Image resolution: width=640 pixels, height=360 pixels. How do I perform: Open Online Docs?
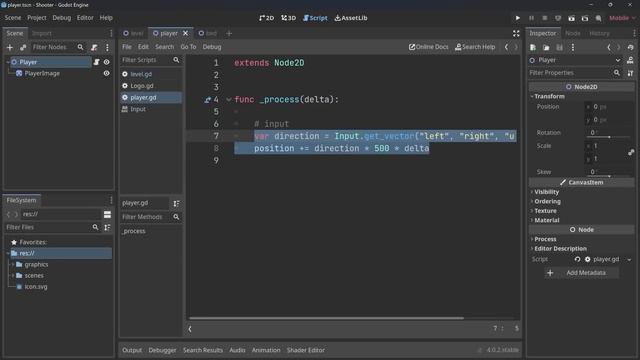tap(429, 47)
